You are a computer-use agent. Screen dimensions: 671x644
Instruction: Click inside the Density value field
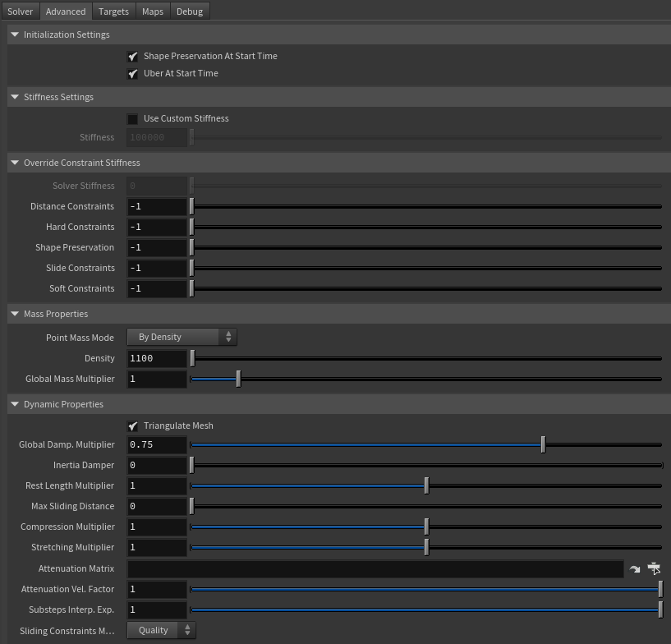point(156,358)
